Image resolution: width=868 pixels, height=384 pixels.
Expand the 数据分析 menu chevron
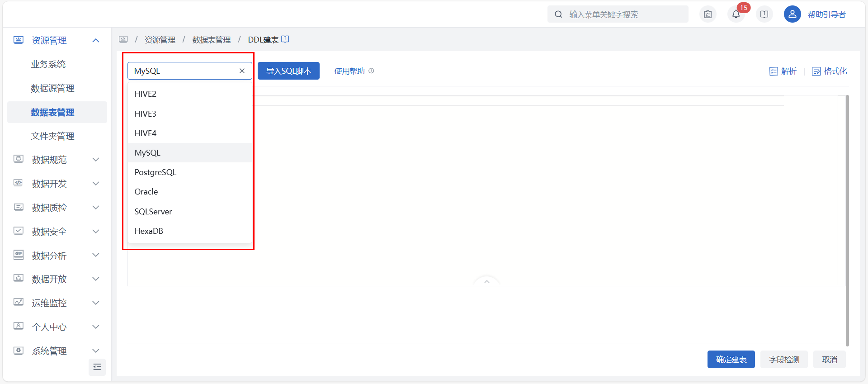coord(95,255)
